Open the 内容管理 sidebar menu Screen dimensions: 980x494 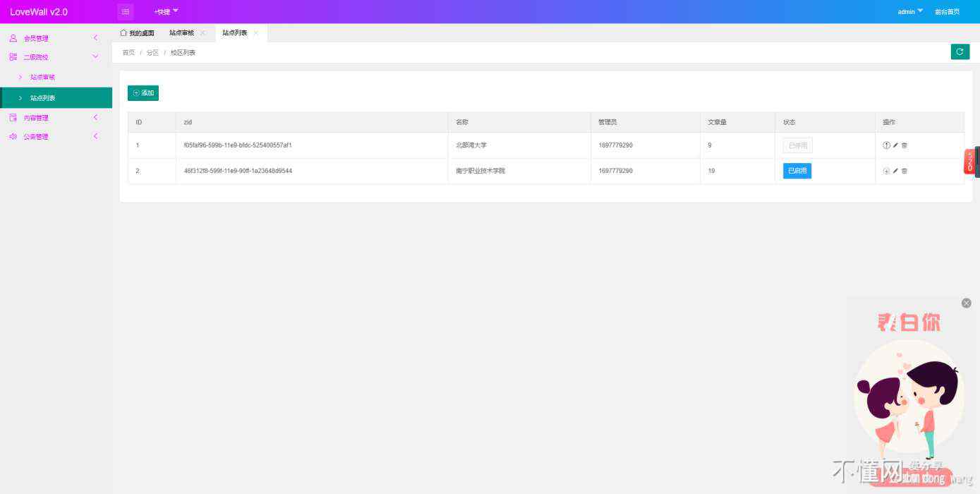56,117
